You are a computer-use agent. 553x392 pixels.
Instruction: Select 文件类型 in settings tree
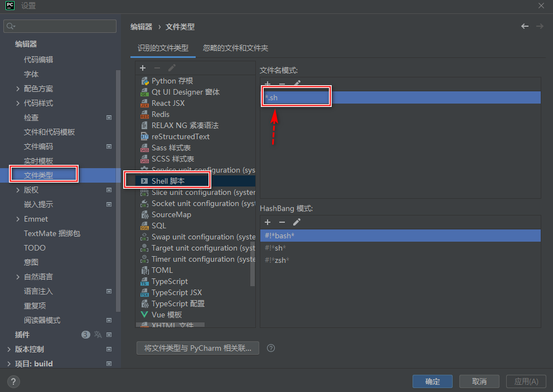60,175
